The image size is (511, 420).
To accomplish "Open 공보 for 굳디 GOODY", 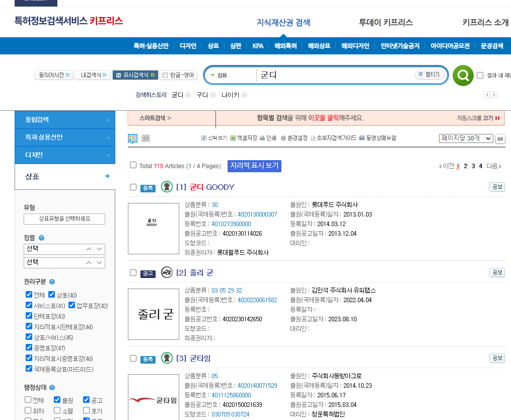I will [x=497, y=187].
